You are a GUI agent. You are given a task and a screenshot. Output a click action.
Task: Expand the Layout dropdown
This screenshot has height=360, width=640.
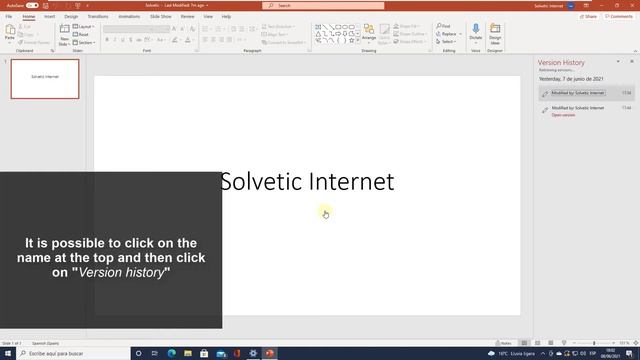[84, 27]
